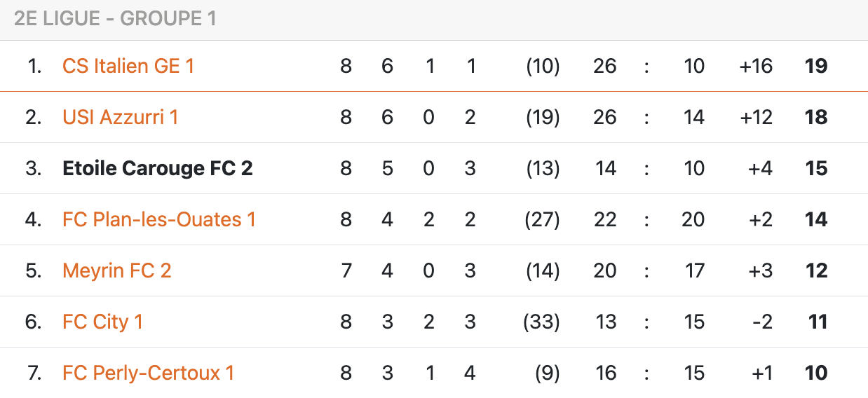Click the 2E LIGUE - GROUPE 1 header
This screenshot has height=398, width=868.
(x=115, y=19)
